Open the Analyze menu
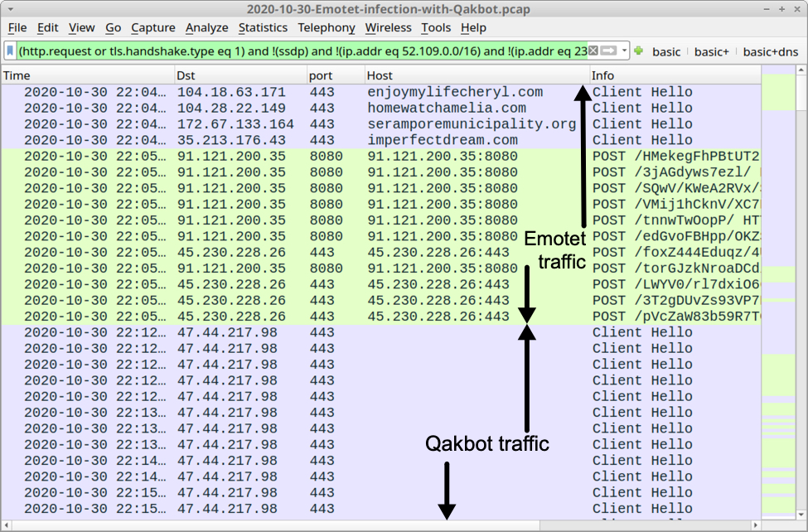Viewport: 808px width, 532px height. pos(206,28)
